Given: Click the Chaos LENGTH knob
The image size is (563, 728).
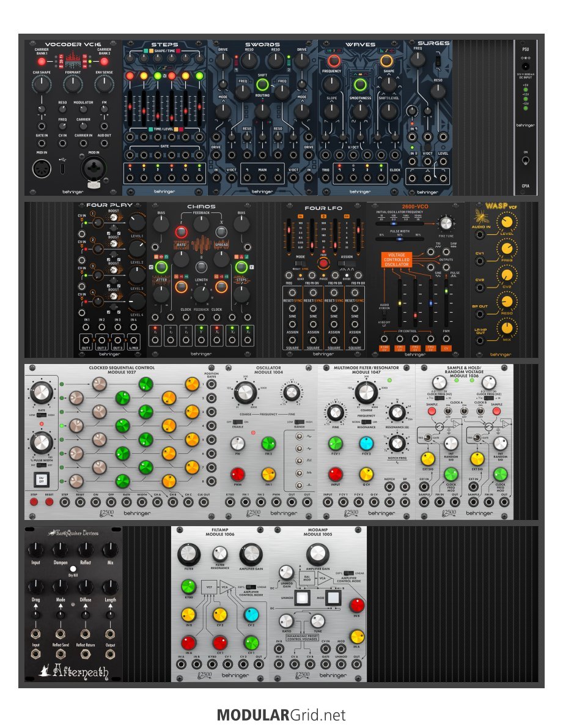Looking at the screenshot, I should tap(201, 294).
